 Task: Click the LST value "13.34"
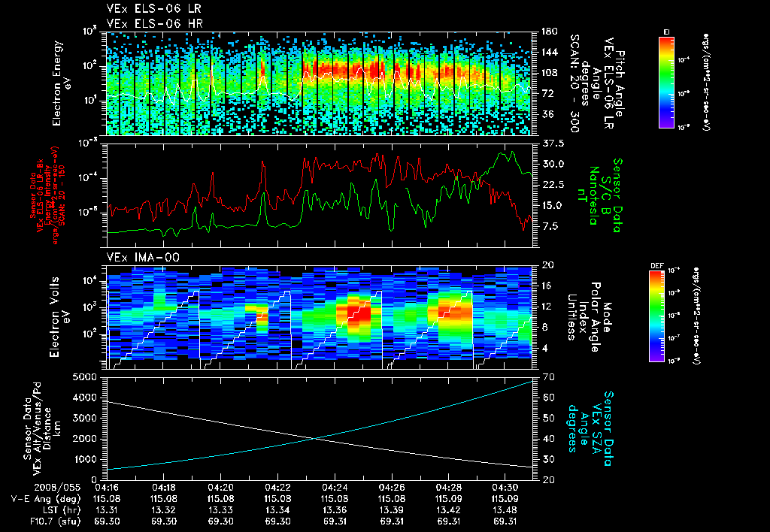[277, 510]
